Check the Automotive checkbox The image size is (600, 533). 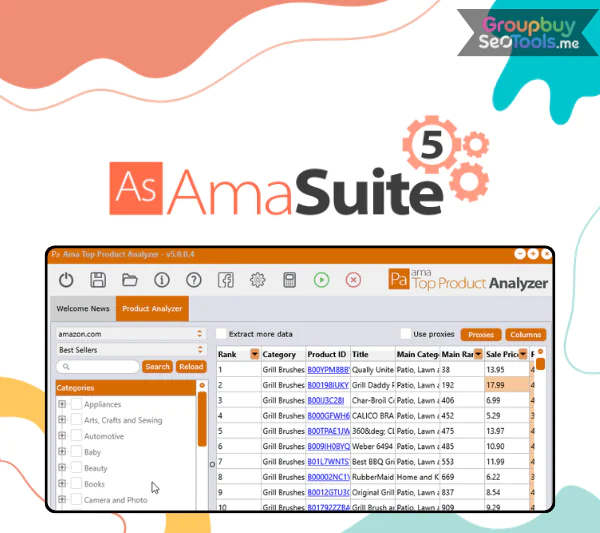77,436
